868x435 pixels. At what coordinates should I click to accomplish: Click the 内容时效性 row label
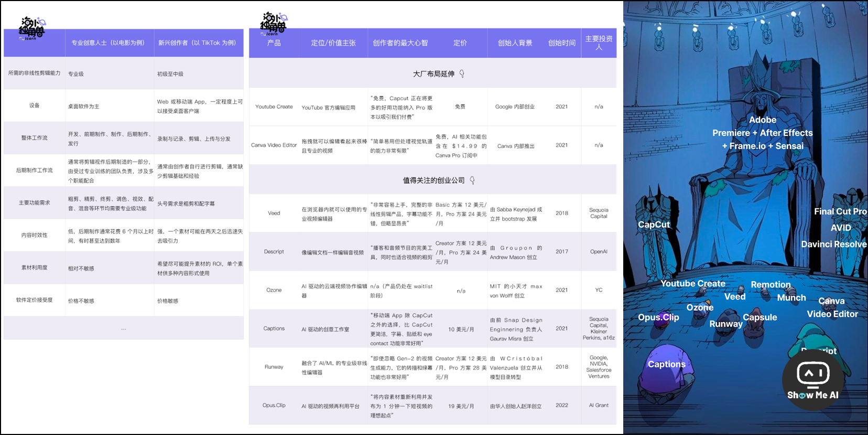click(x=35, y=236)
